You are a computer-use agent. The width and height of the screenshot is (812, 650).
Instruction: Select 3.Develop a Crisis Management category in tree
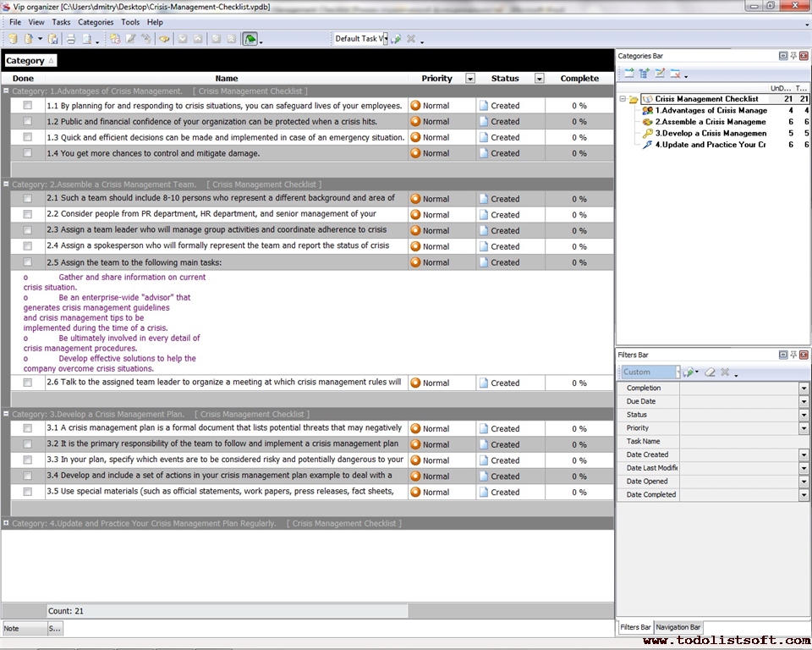pyautogui.click(x=710, y=133)
